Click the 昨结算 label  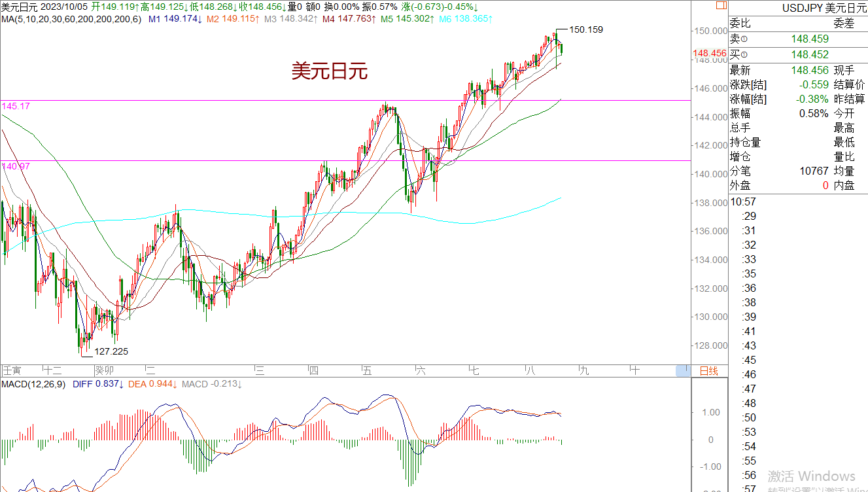849,99
